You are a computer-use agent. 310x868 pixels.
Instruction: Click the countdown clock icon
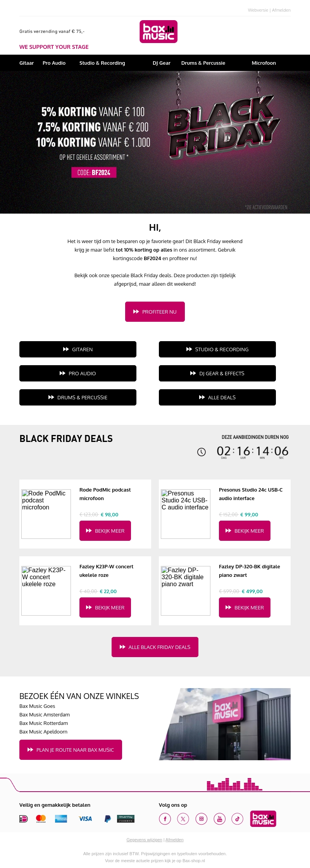click(201, 452)
